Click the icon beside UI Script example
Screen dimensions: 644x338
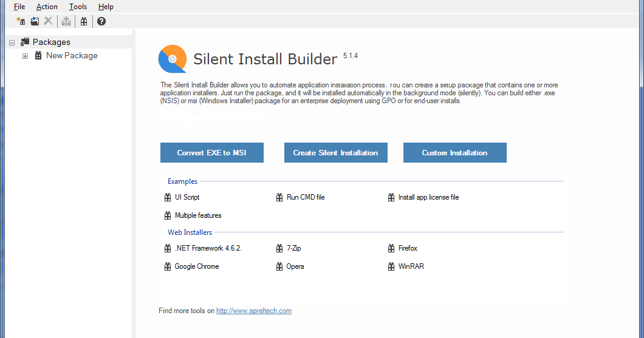point(168,197)
